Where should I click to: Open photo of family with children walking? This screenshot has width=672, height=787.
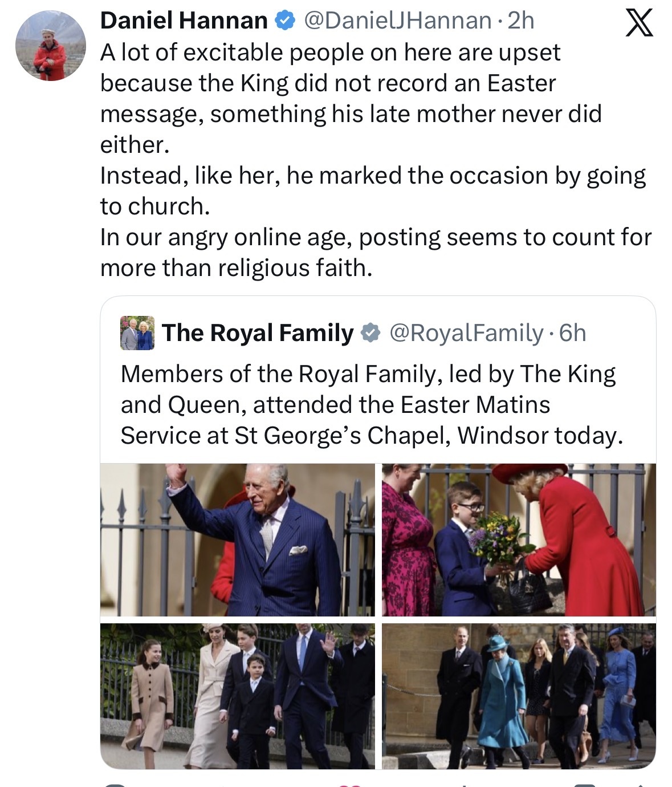pos(237,696)
